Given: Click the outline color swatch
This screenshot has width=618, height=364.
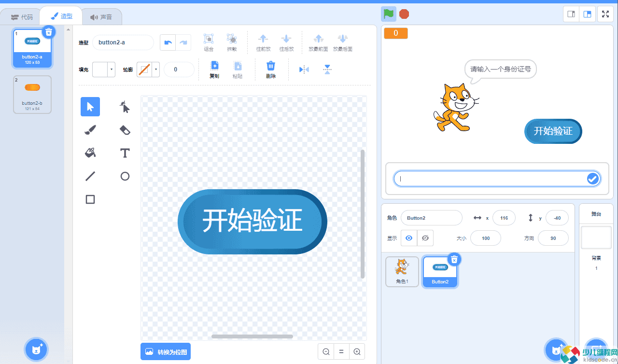Looking at the screenshot, I should coord(145,69).
